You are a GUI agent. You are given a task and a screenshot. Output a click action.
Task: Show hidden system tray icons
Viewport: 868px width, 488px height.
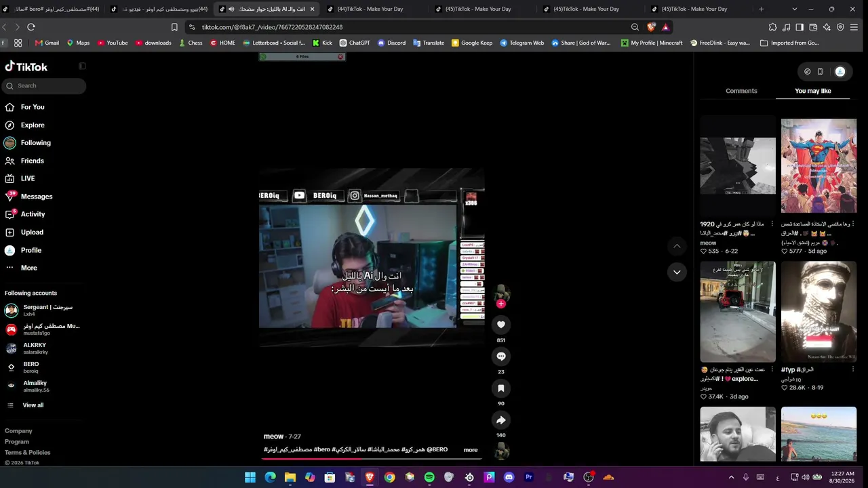[x=731, y=477]
